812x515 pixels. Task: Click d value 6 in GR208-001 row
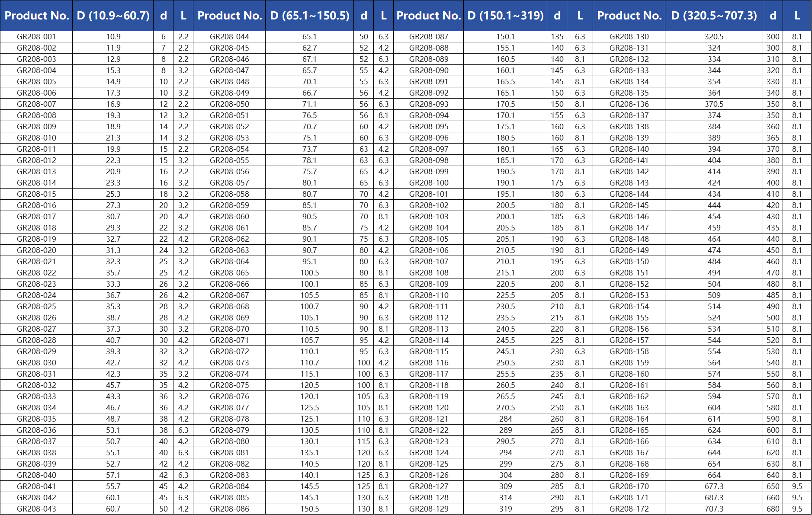[164, 37]
